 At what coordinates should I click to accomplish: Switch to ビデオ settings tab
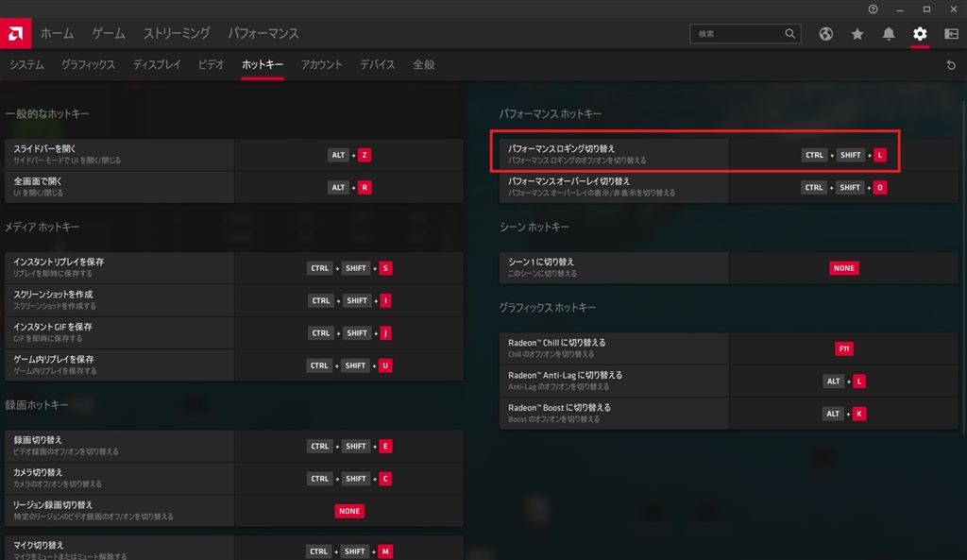pyautogui.click(x=211, y=65)
